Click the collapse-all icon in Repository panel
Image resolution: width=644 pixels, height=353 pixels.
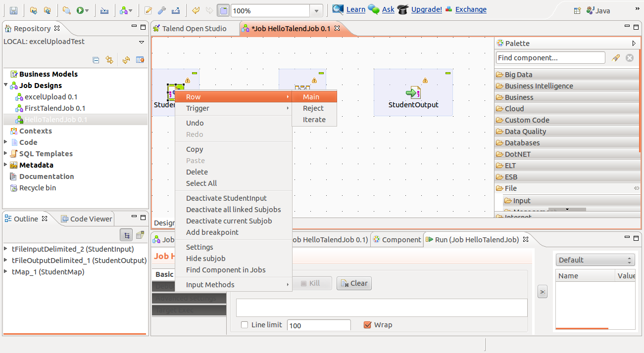click(x=96, y=60)
